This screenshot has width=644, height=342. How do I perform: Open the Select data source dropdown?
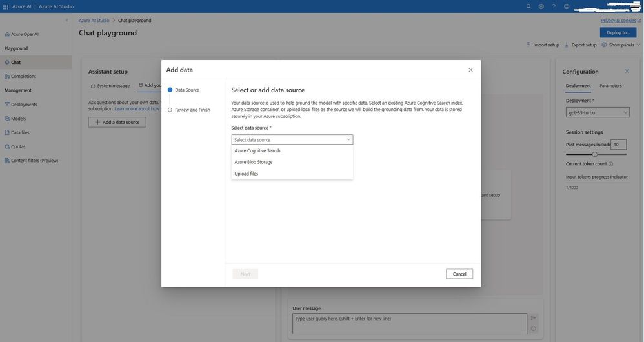point(292,139)
